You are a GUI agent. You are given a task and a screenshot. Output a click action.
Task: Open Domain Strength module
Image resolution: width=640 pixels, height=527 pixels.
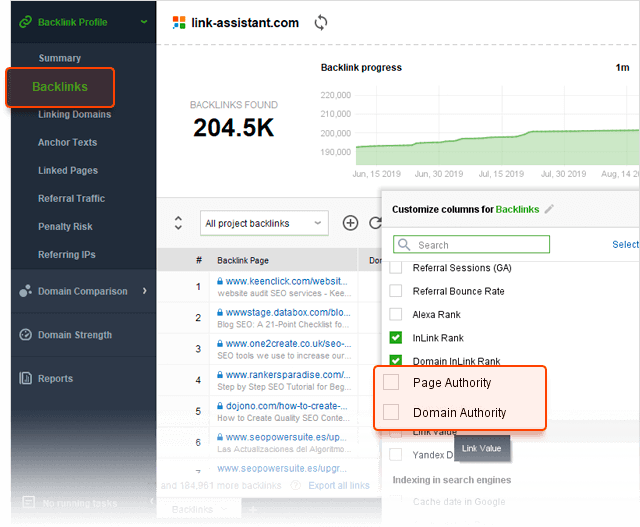pyautogui.click(x=75, y=335)
